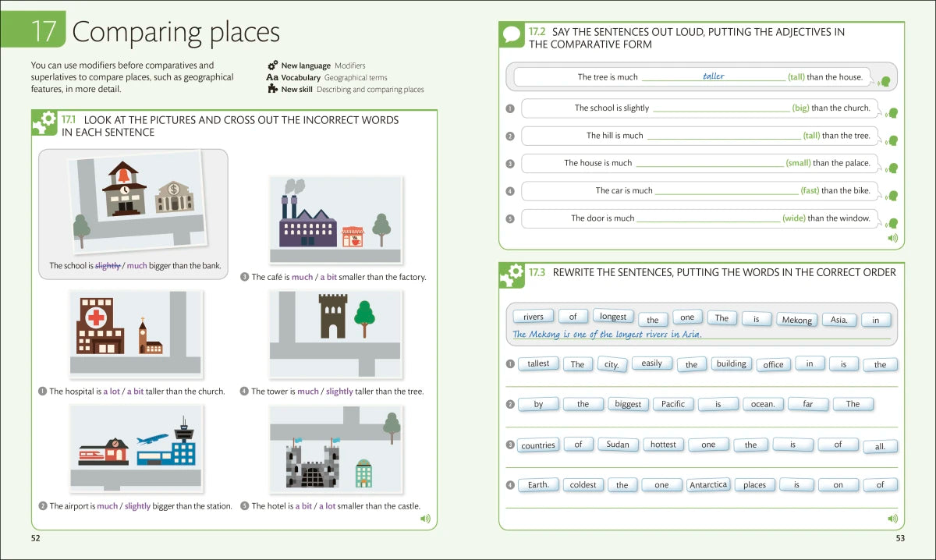Click the blank in "The hill is much"
Screen dimensions: 936x560
click(x=723, y=136)
